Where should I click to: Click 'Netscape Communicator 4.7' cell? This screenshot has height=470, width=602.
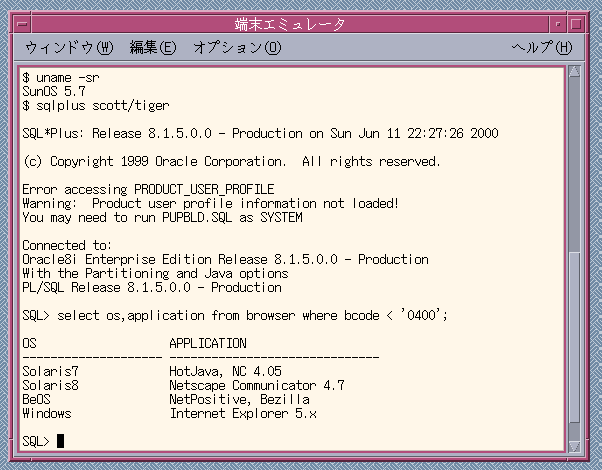257,386
